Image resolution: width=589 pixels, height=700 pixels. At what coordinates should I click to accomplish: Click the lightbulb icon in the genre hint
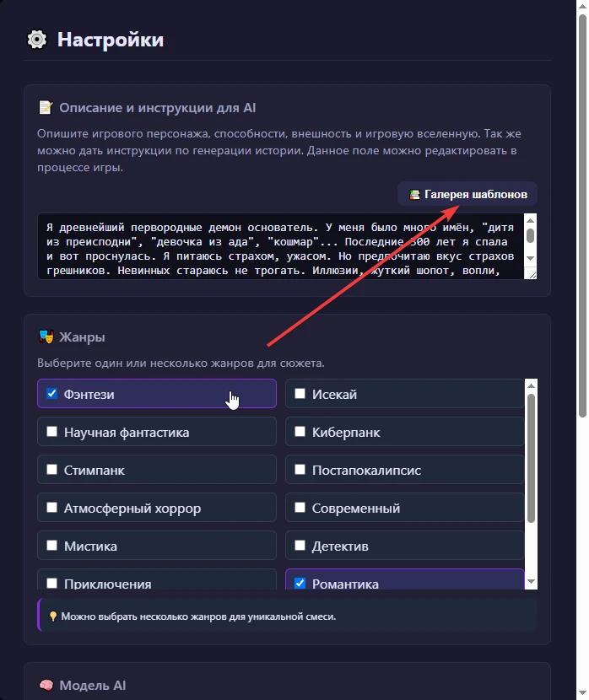point(52,617)
